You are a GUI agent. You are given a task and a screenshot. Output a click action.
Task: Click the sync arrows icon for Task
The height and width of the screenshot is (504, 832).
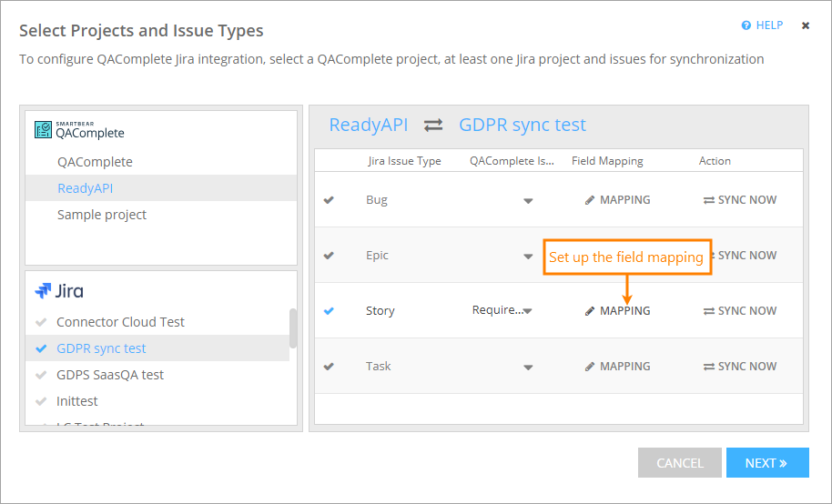709,367
